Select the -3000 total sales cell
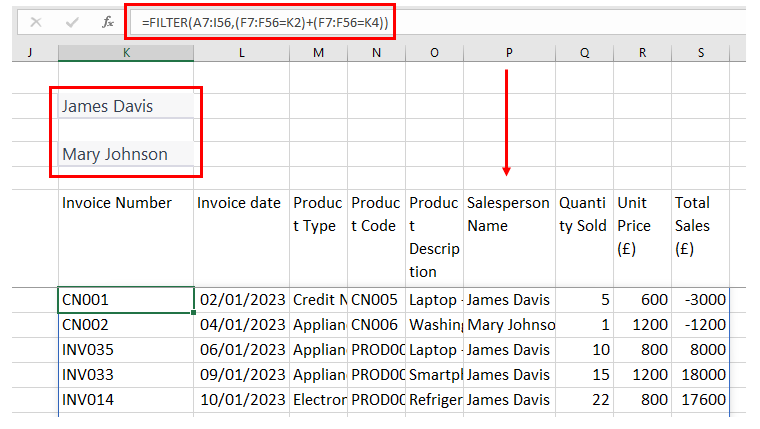Viewport: 760px width, 429px height. pyautogui.click(x=700, y=299)
